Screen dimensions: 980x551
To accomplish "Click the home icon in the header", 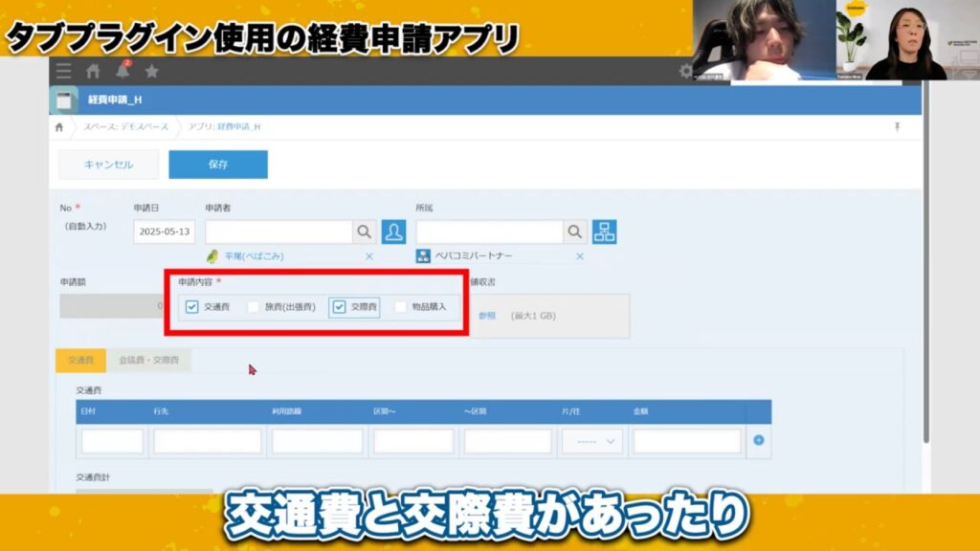I will 92,70.
